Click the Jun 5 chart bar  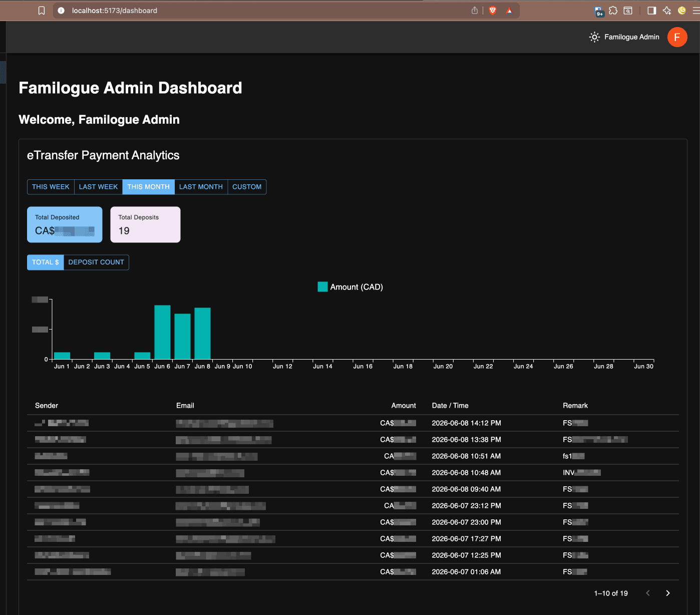pos(142,356)
